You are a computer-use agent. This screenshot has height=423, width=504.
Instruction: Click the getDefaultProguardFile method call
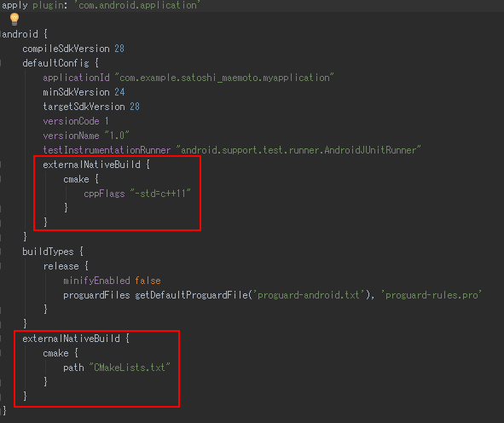pos(191,295)
